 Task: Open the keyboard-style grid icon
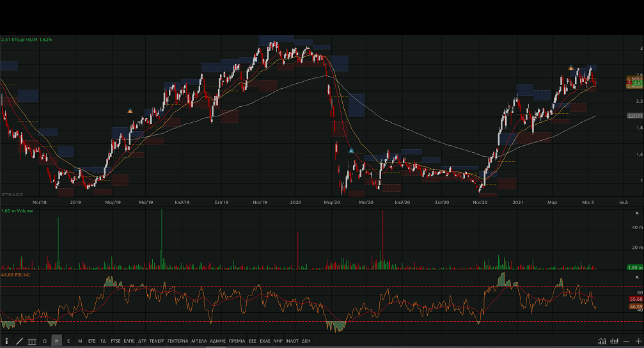click(x=32, y=342)
